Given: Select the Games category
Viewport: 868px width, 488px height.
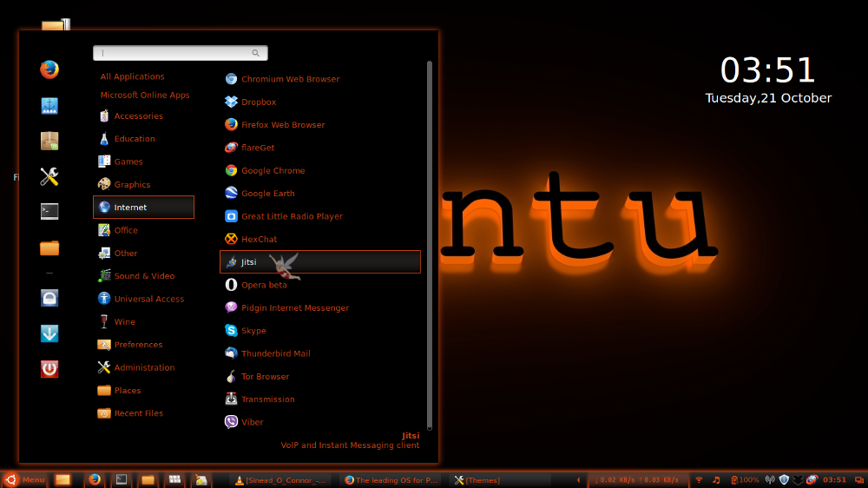Looking at the screenshot, I should point(143,162).
